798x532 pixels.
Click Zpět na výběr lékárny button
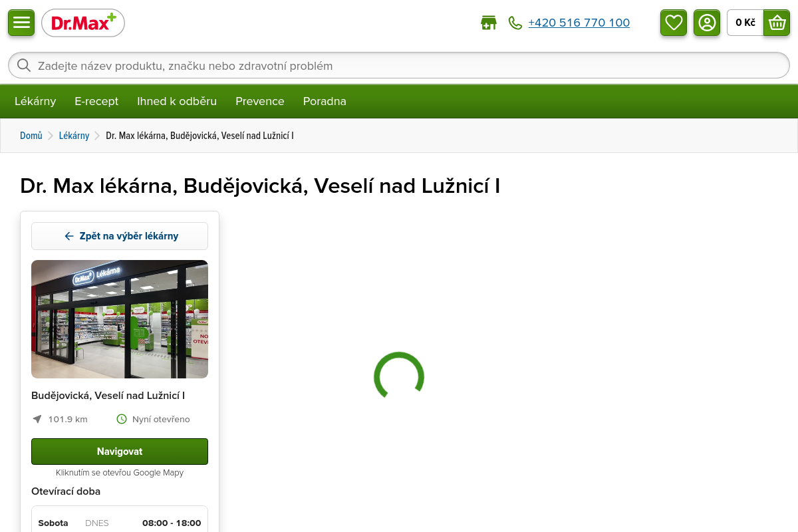120,236
